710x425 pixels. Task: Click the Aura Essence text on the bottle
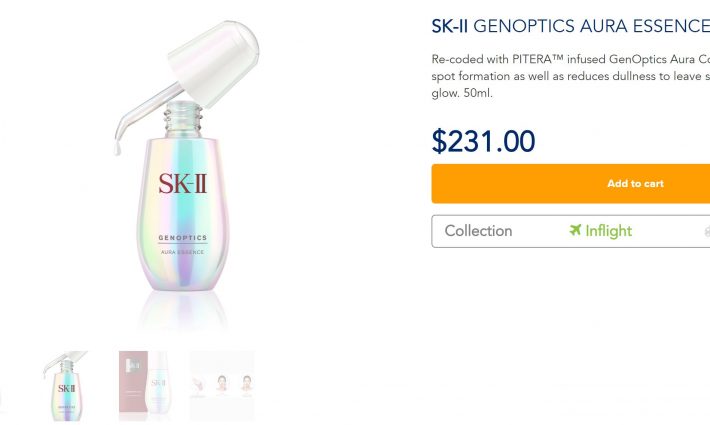click(183, 252)
